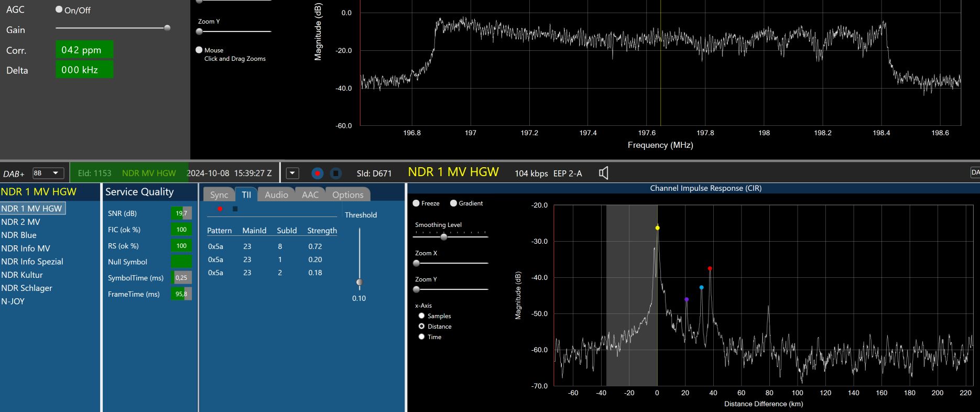
Task: Click the red record button beside SId
Action: [317, 173]
